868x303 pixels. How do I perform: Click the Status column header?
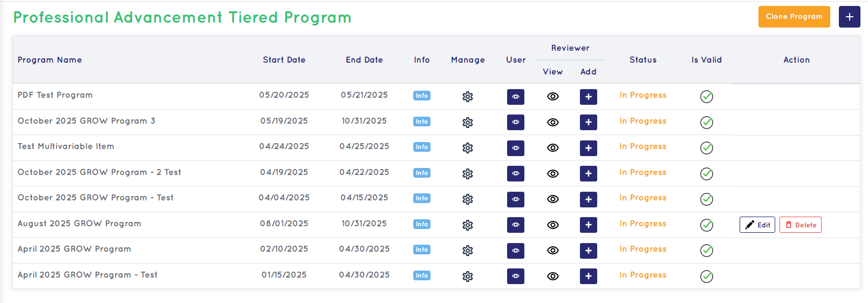point(643,60)
